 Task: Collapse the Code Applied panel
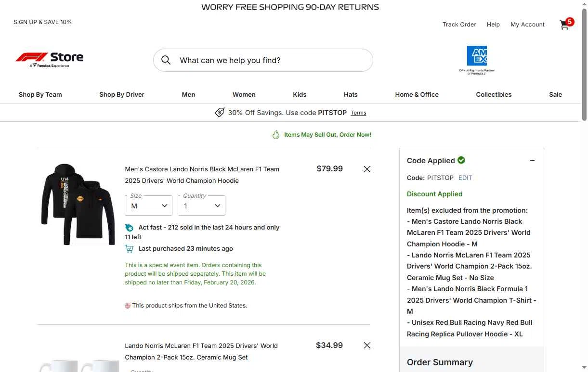coord(532,161)
